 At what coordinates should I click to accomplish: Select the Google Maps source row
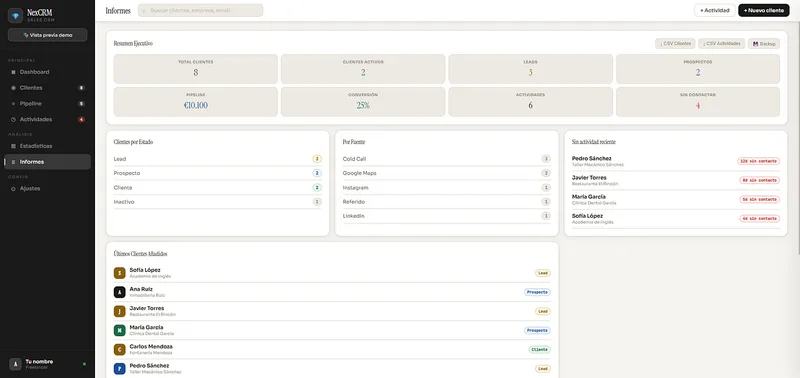[446, 173]
